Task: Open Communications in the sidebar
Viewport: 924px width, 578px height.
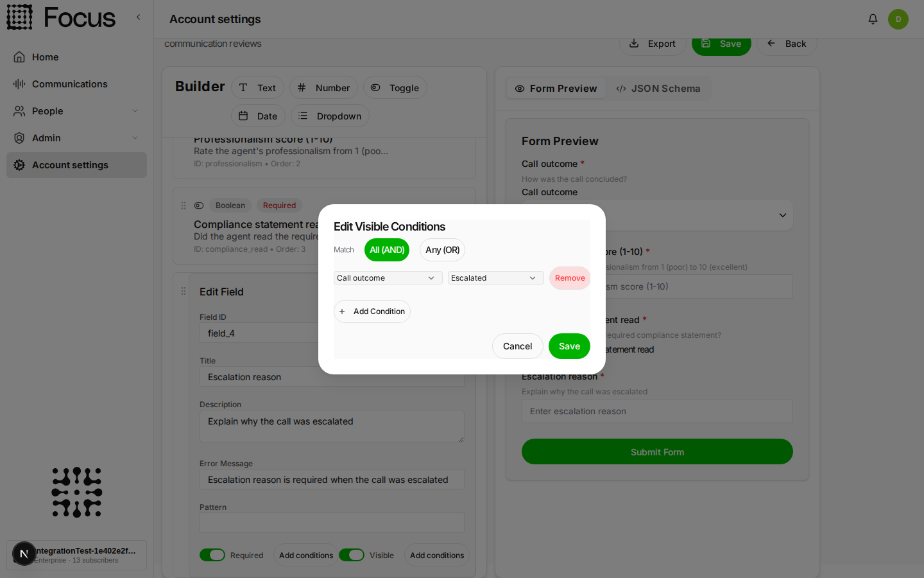Action: tap(76, 84)
